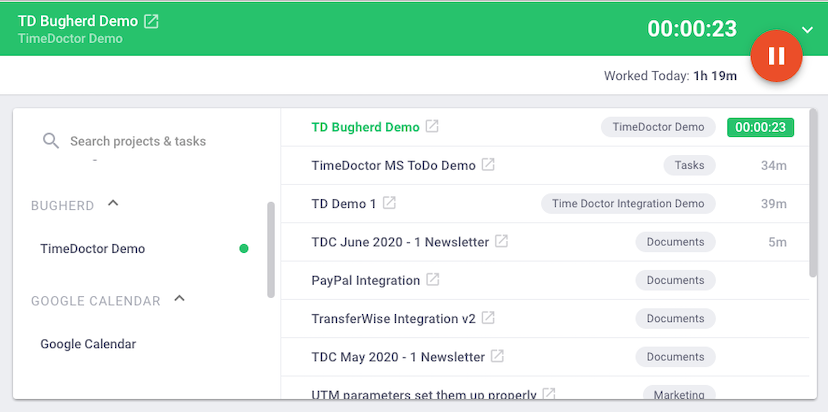Click the sidebar project list scrollbar
This screenshot has height=412, width=828.
(x=271, y=250)
